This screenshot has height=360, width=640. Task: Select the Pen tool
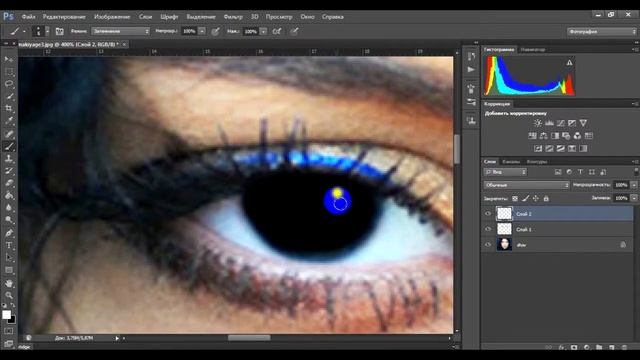9,233
